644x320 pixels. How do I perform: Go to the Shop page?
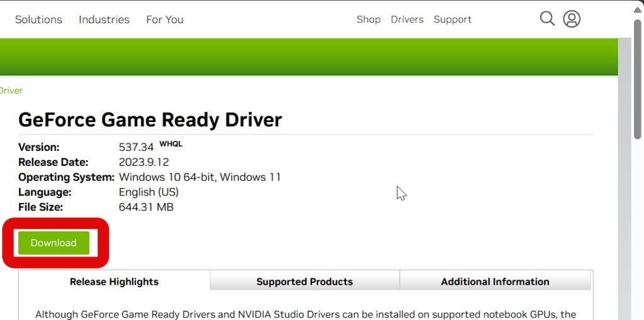pyautogui.click(x=369, y=19)
